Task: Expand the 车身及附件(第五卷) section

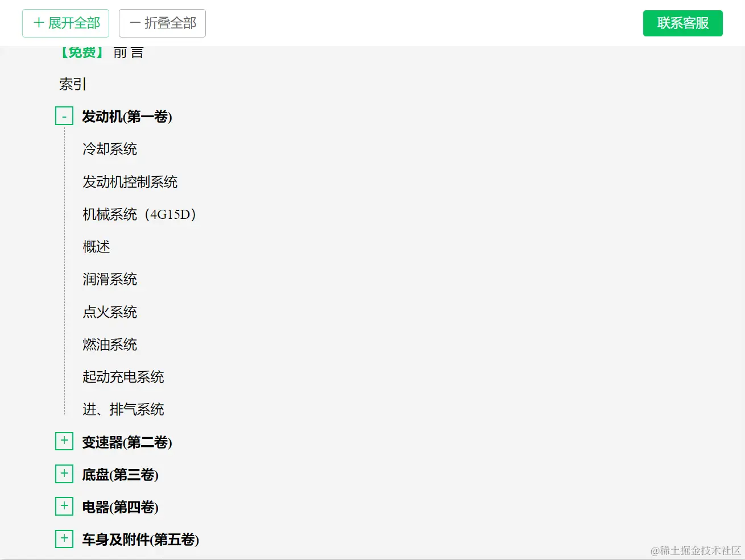Action: [x=64, y=538]
